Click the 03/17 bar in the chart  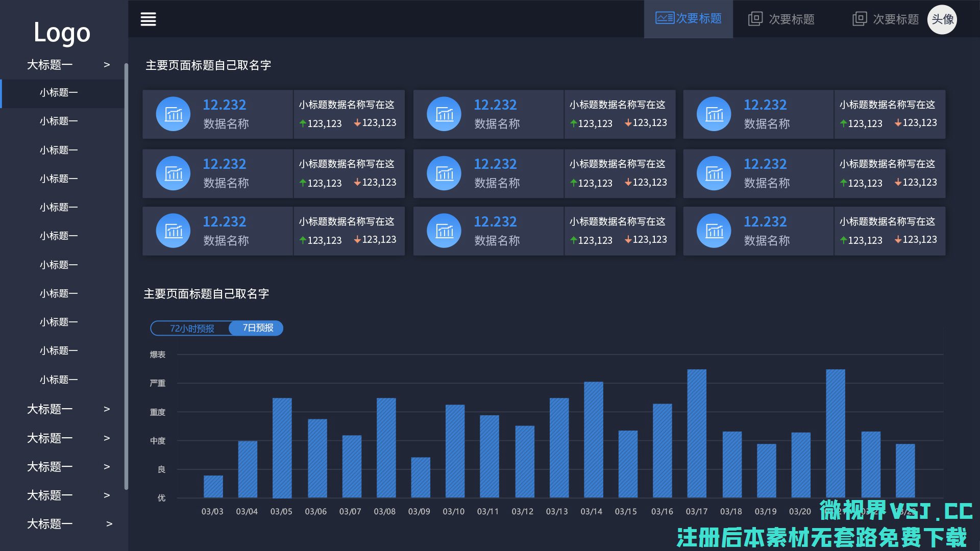coord(696,433)
